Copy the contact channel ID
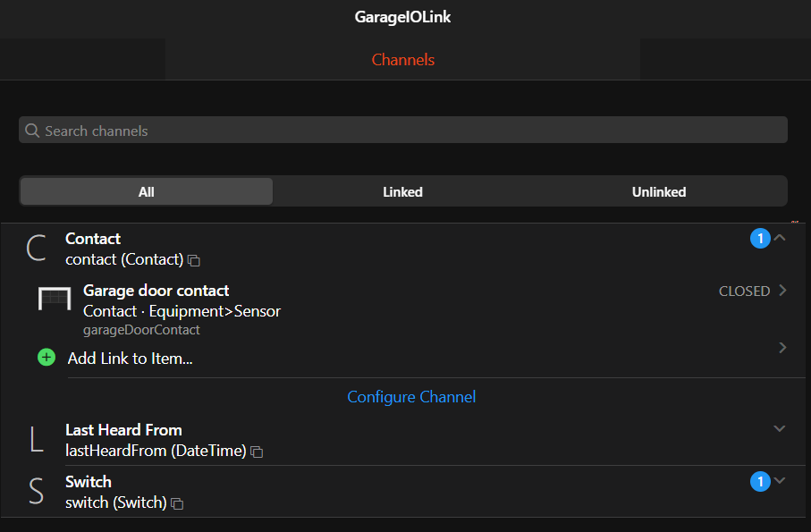 click(194, 260)
